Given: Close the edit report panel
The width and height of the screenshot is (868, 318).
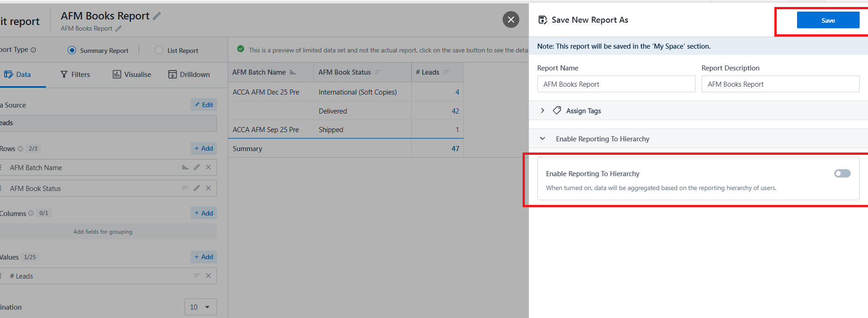Looking at the screenshot, I should click(x=511, y=19).
